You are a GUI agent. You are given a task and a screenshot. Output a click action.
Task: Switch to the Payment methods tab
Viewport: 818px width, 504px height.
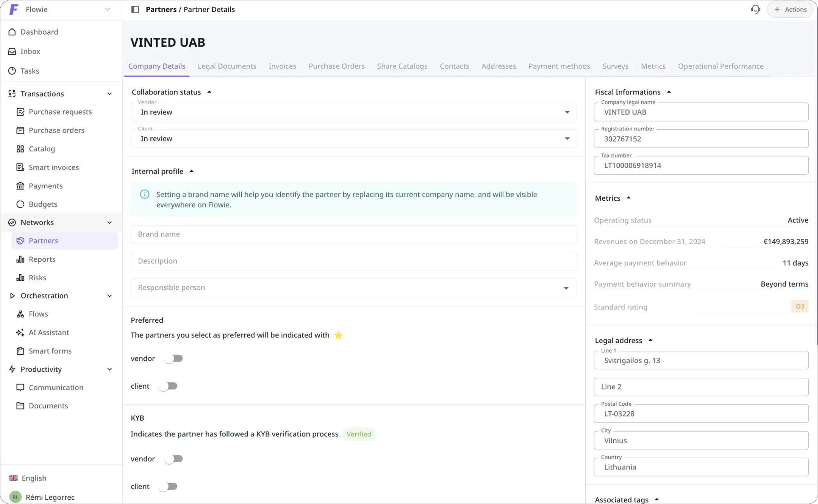[559, 66]
